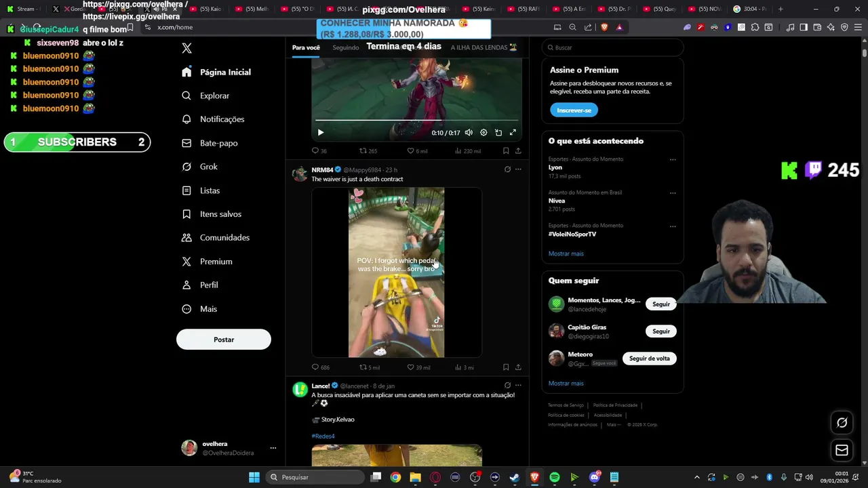Bookmark the top video post
Viewport: 868px width, 488px height.
pos(506,151)
